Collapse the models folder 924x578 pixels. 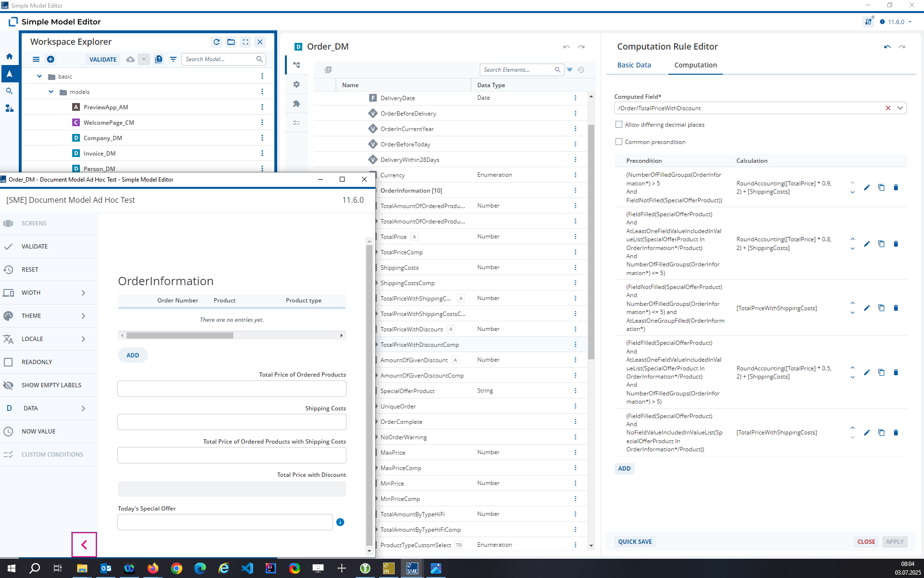click(51, 92)
